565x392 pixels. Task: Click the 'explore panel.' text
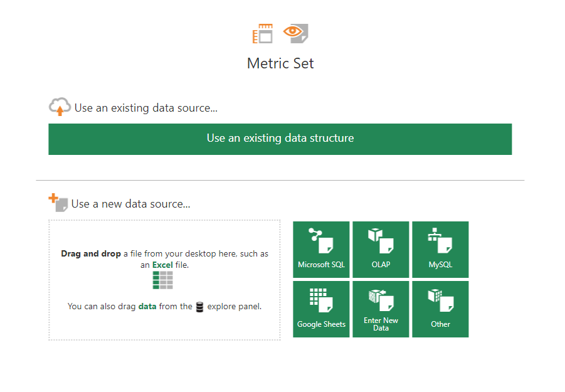[235, 306]
